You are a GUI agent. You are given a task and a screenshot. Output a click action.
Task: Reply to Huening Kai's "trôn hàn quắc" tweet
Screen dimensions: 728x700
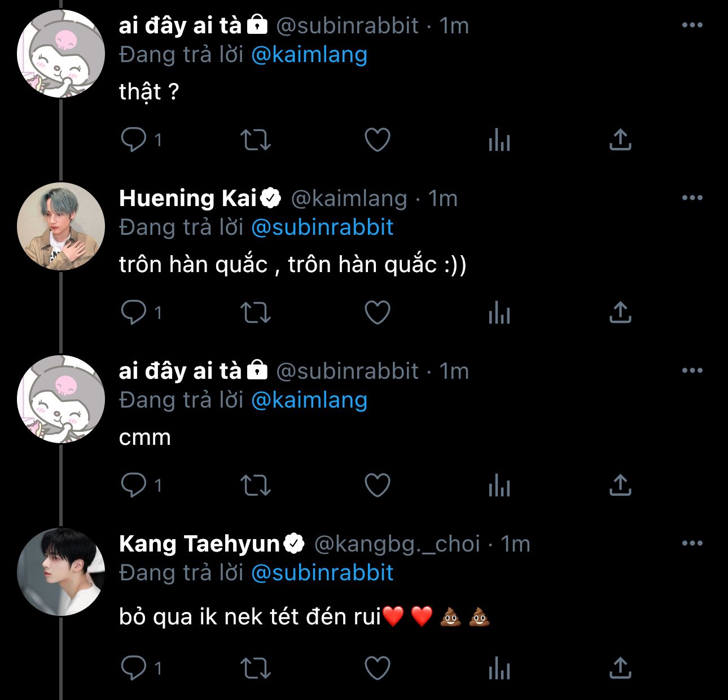point(134,313)
